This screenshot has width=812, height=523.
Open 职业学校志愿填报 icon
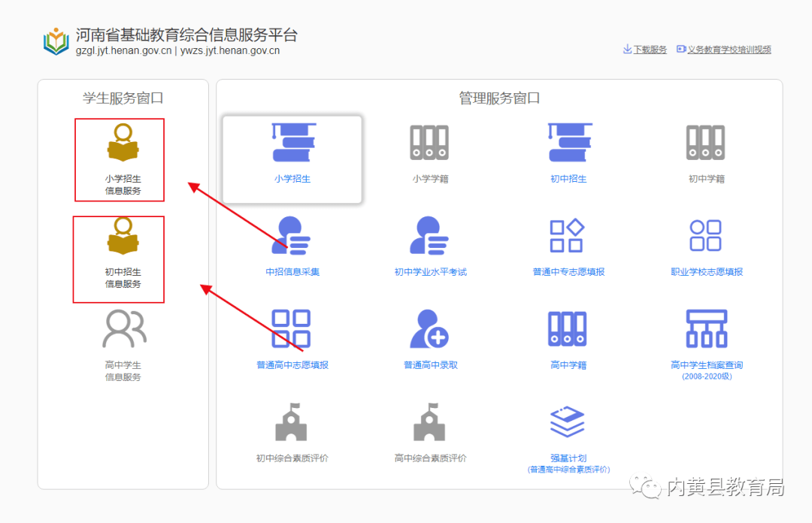tap(705, 236)
